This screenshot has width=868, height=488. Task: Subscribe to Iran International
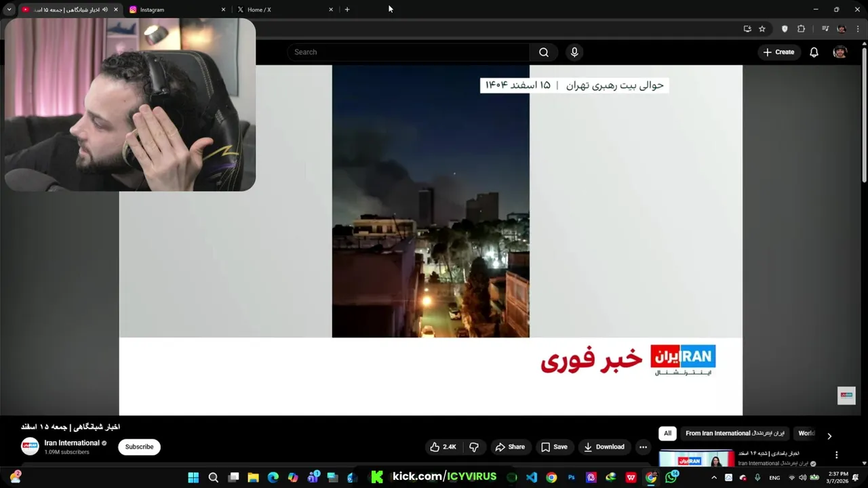pos(139,447)
